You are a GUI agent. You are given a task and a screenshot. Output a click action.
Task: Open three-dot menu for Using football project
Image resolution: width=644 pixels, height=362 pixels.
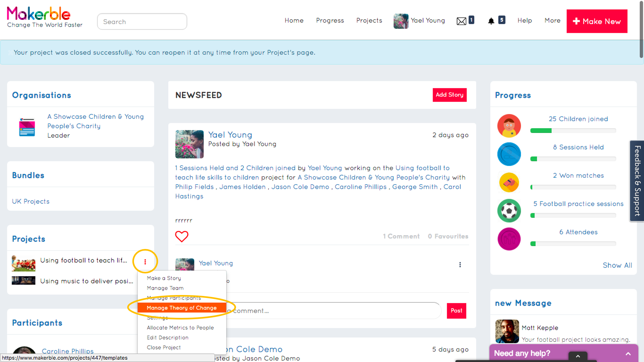click(145, 262)
